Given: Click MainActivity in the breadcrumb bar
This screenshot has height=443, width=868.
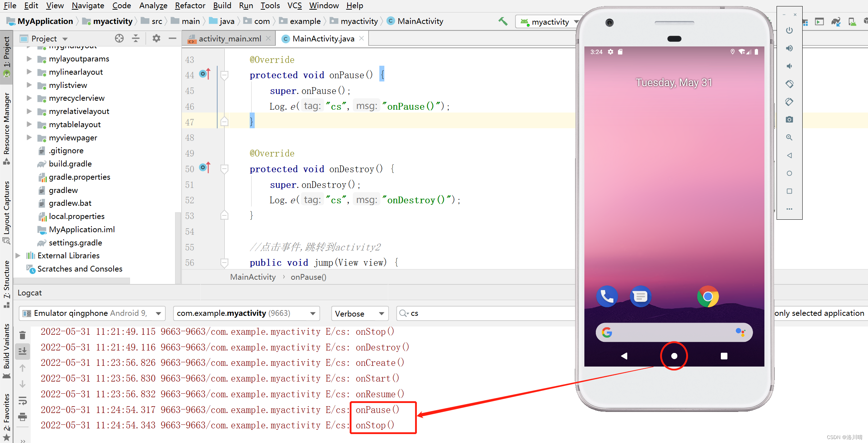Looking at the screenshot, I should [x=420, y=21].
